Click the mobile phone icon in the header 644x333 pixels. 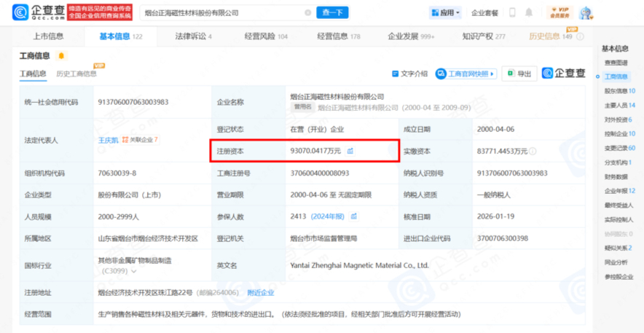tap(512, 12)
